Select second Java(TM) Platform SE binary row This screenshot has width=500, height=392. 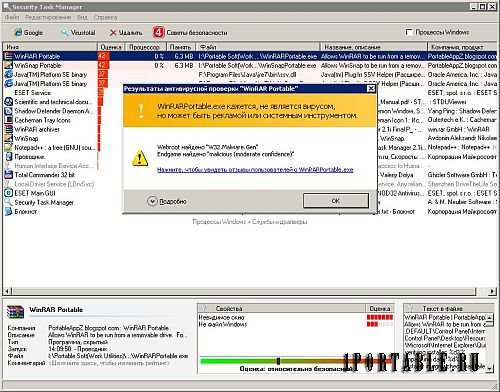(x=250, y=83)
